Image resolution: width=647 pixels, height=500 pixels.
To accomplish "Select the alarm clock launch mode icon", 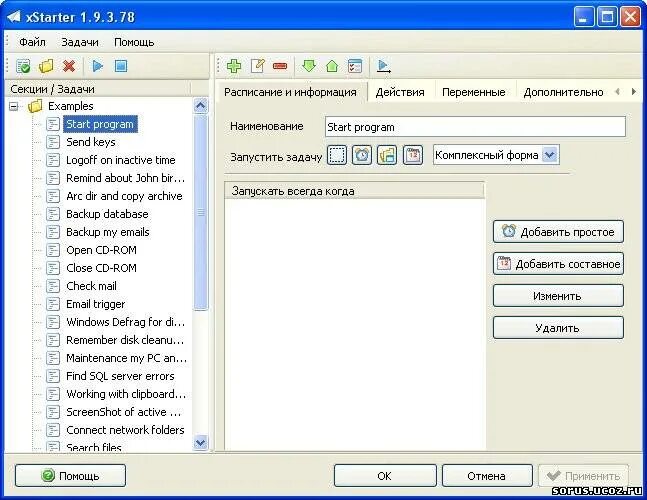I will (362, 156).
